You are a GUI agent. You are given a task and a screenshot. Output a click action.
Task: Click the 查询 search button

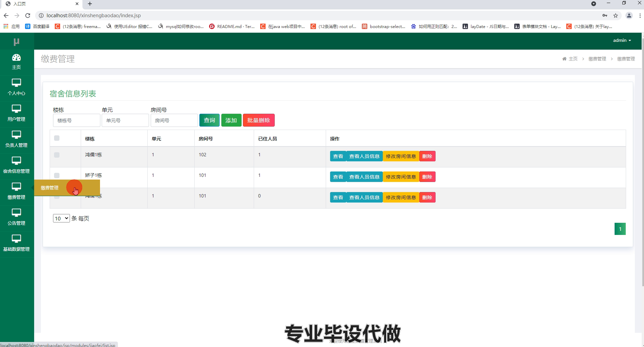209,120
